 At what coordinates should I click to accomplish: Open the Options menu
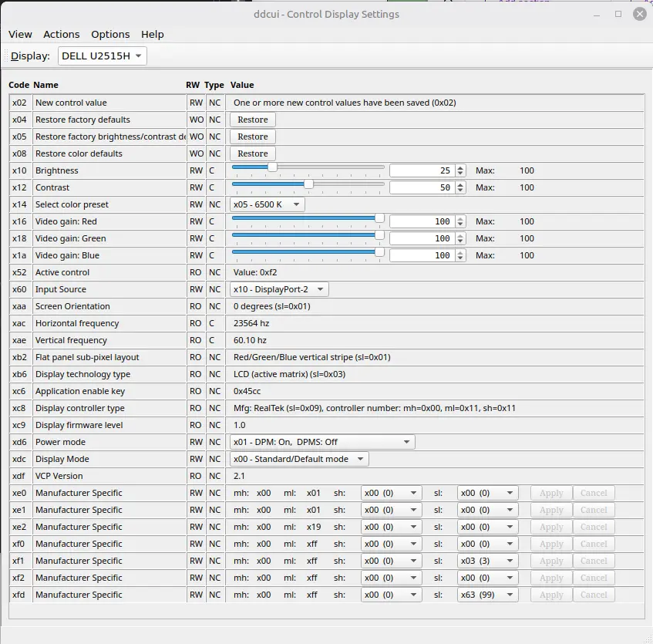110,34
